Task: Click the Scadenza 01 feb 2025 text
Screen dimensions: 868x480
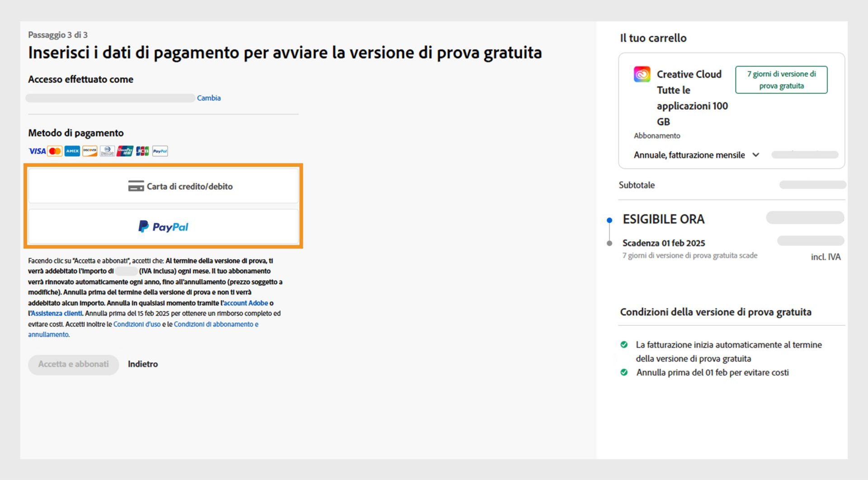Action: point(664,243)
